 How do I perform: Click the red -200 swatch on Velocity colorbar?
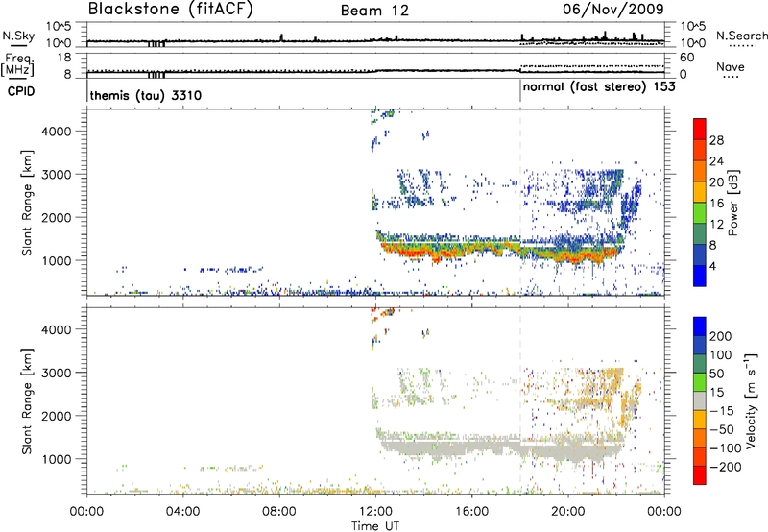(700, 475)
